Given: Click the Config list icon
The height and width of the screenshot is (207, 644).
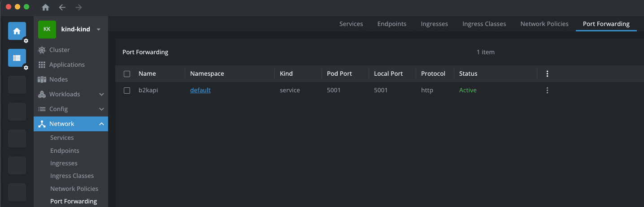Looking at the screenshot, I should pos(42,109).
